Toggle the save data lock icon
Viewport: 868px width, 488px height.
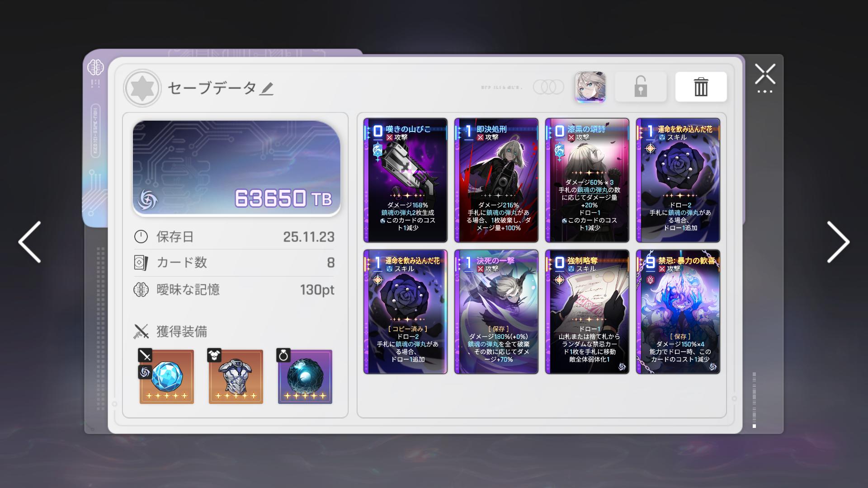pos(640,86)
